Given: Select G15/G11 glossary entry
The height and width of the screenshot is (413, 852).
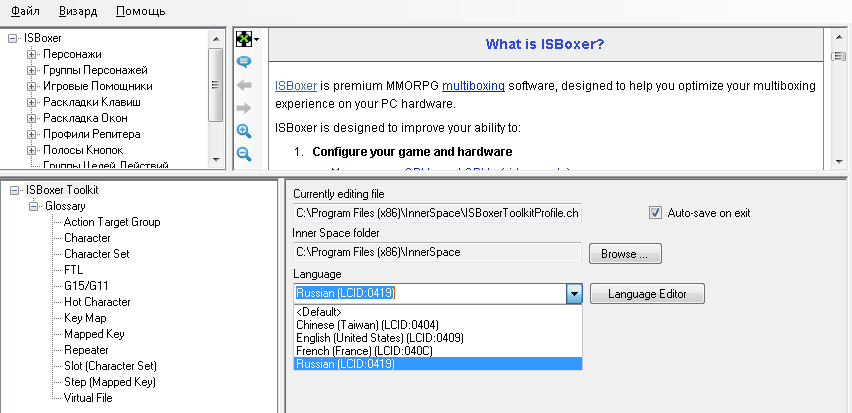Looking at the screenshot, I should pos(86,286).
